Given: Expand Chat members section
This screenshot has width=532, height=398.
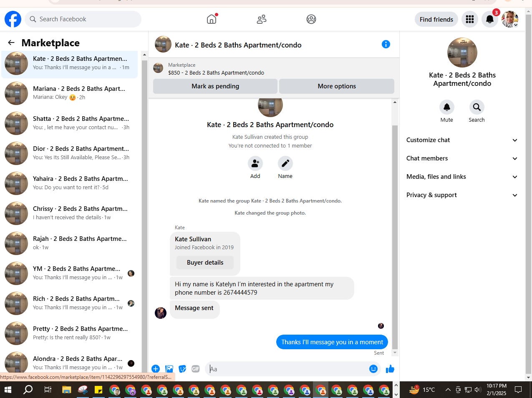Looking at the screenshot, I should (462, 158).
